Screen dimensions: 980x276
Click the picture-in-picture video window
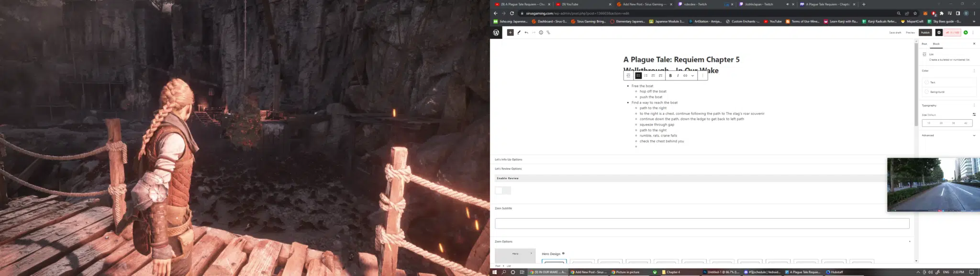tap(933, 185)
